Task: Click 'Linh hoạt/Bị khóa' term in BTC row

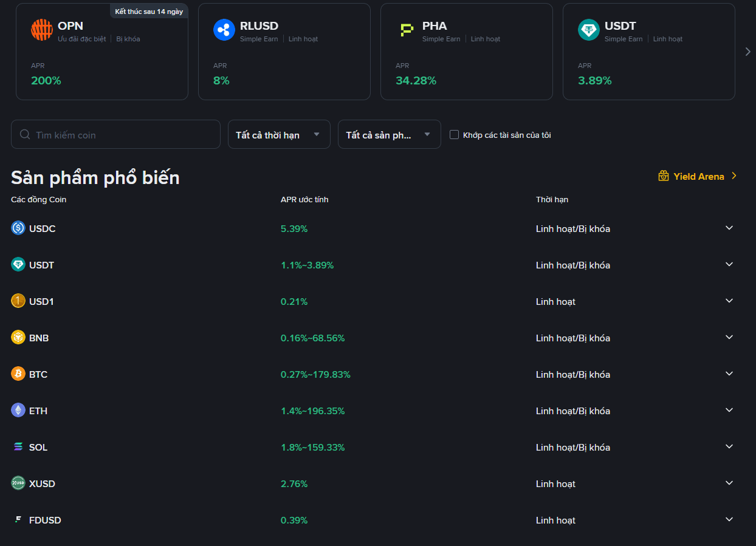Action: coord(573,374)
